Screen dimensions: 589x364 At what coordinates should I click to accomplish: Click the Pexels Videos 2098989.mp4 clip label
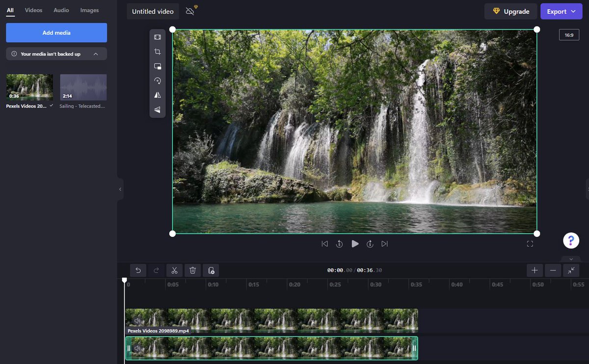[158, 331]
